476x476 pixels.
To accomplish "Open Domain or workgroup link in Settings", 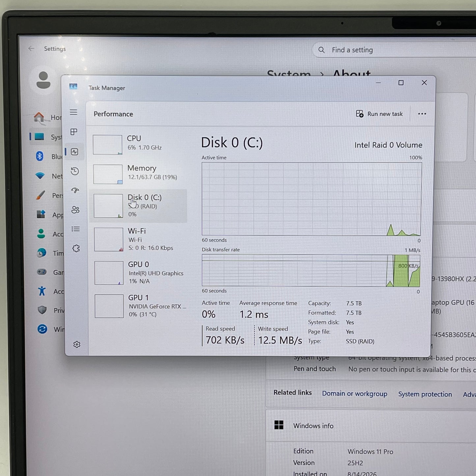I will [x=355, y=394].
